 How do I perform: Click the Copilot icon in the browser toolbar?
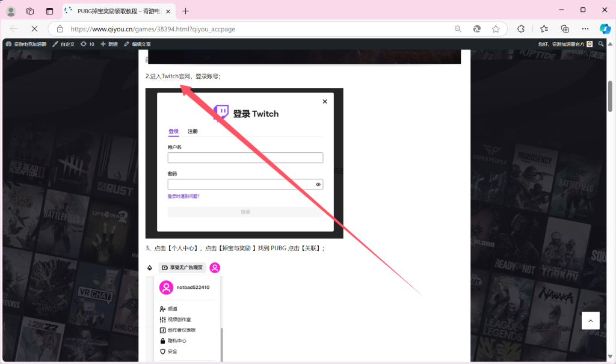tap(605, 29)
